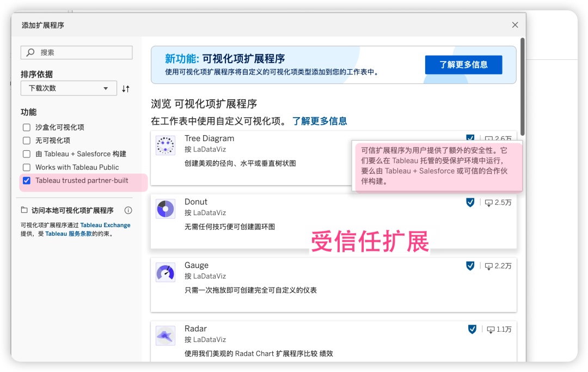Viewport: 588px width, 372px height.
Task: Click the blue 了解更多信息 button
Action: tap(463, 64)
